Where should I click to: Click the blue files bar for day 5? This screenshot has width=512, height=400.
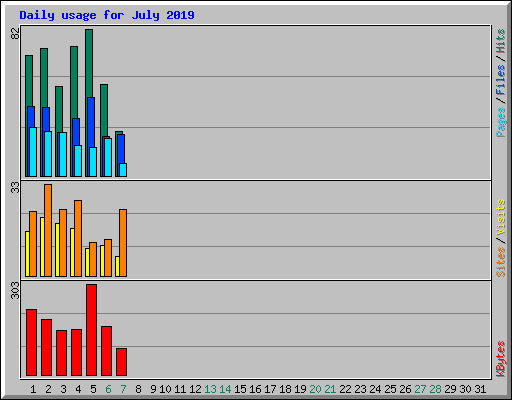(91, 122)
